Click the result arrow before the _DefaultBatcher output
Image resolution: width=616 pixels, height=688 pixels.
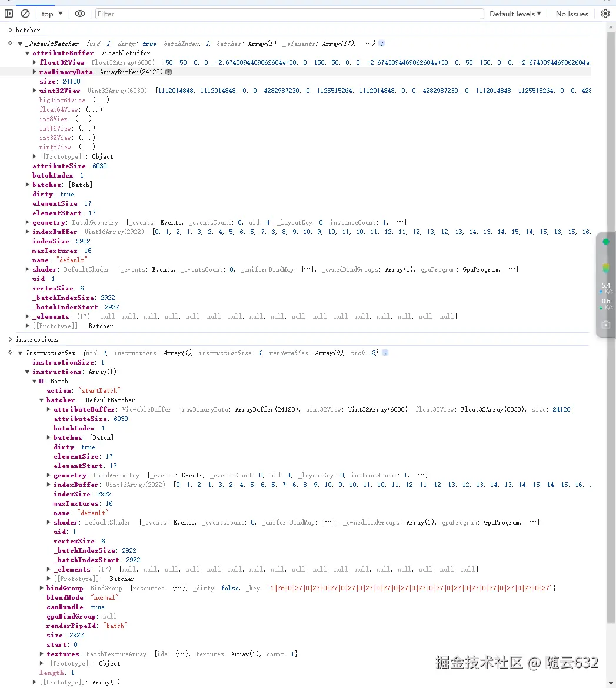10,43
